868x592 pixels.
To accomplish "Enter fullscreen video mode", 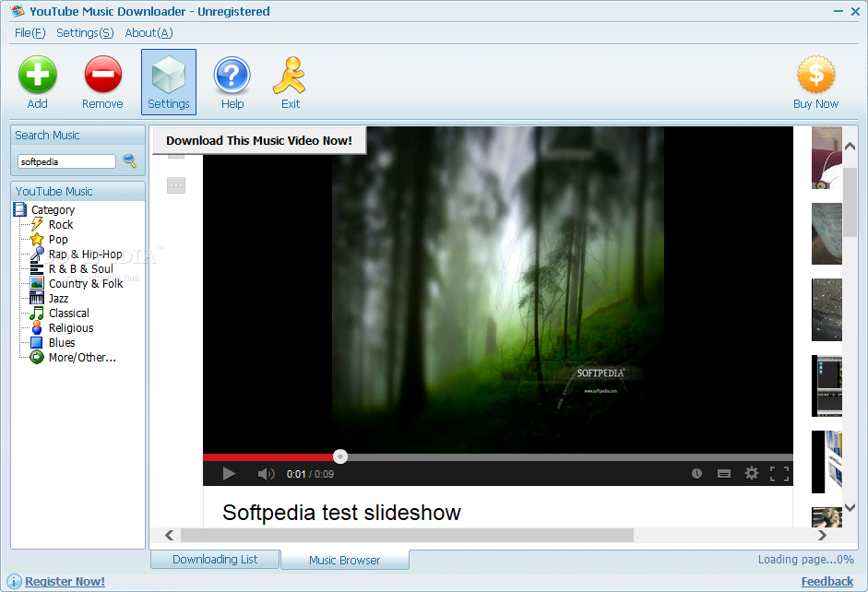I will 779,474.
